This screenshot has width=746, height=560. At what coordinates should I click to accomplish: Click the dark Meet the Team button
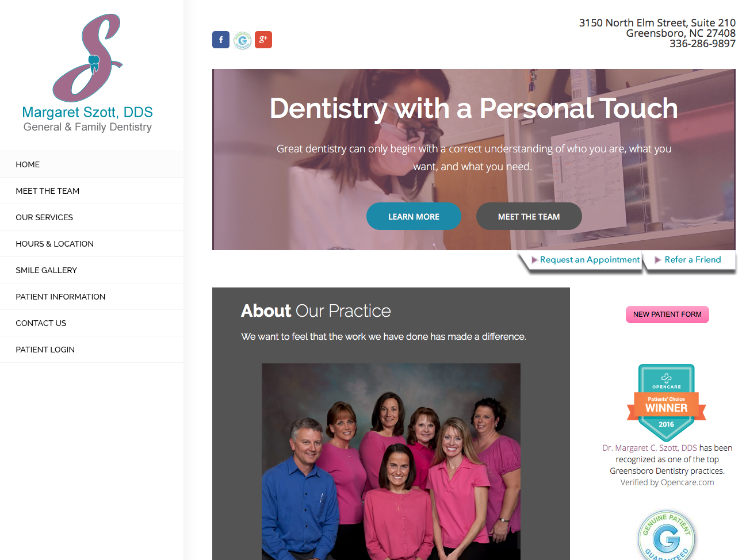tap(529, 216)
